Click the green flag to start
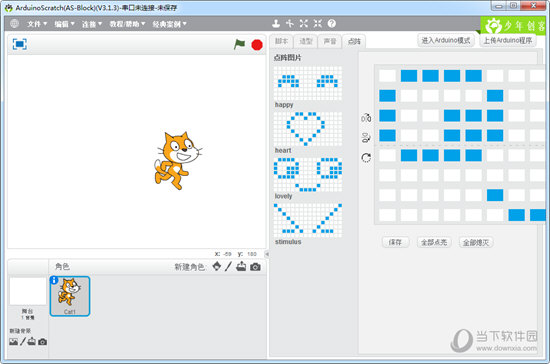The image size is (550, 364). [240, 45]
